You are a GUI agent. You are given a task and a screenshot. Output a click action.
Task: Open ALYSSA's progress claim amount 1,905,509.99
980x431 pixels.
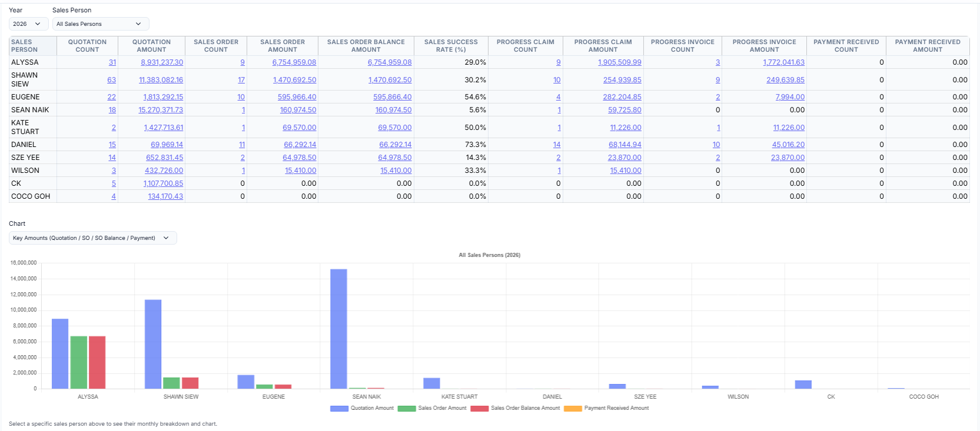pyautogui.click(x=620, y=62)
